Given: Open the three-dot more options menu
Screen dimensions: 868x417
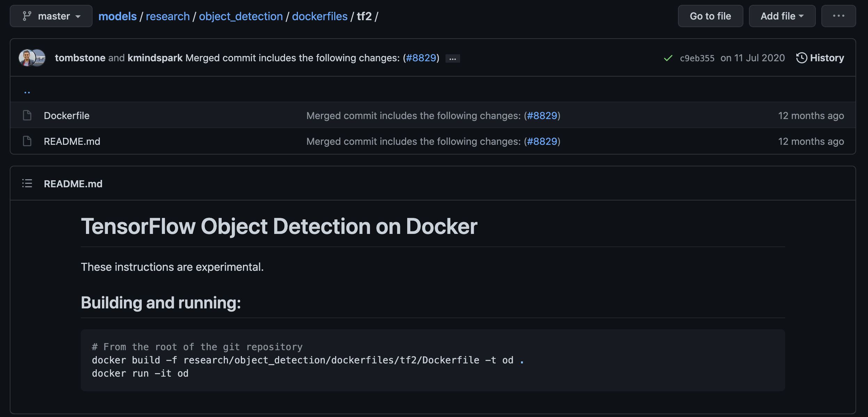Looking at the screenshot, I should pyautogui.click(x=838, y=16).
